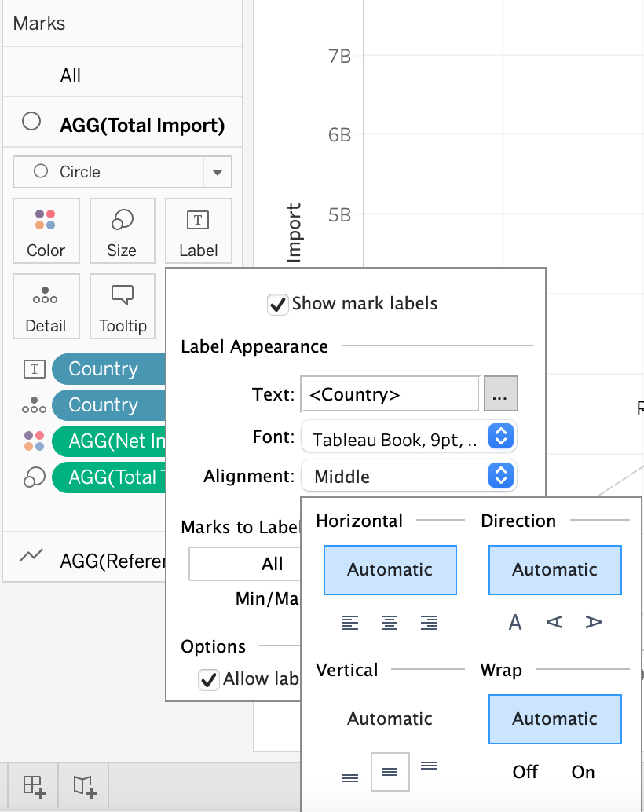The image size is (644, 812).
Task: Open the Font dropdown
Action: [408, 440]
